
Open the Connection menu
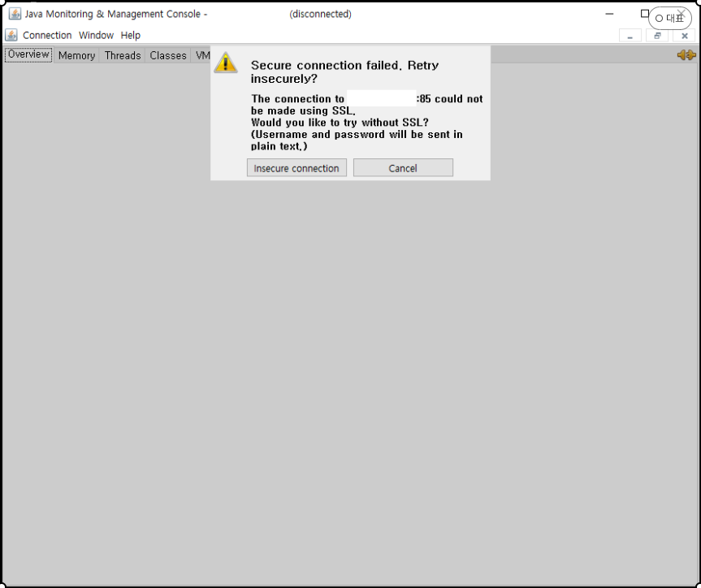tap(47, 35)
